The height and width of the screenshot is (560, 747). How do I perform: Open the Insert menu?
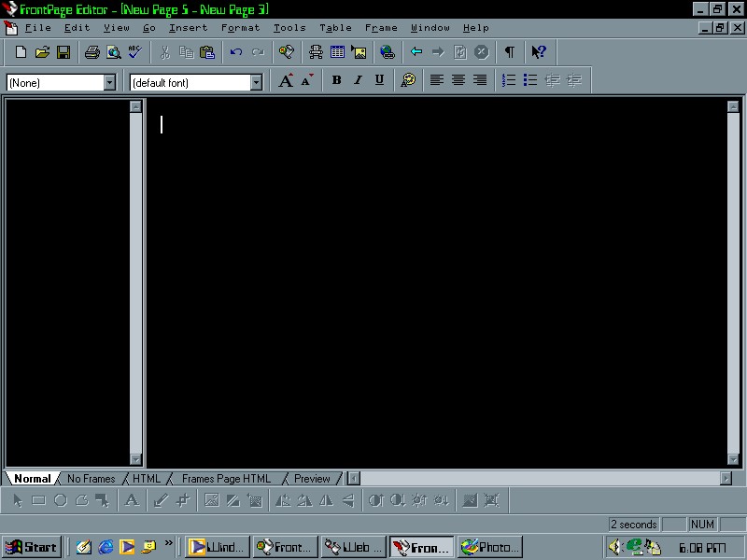[x=189, y=28]
